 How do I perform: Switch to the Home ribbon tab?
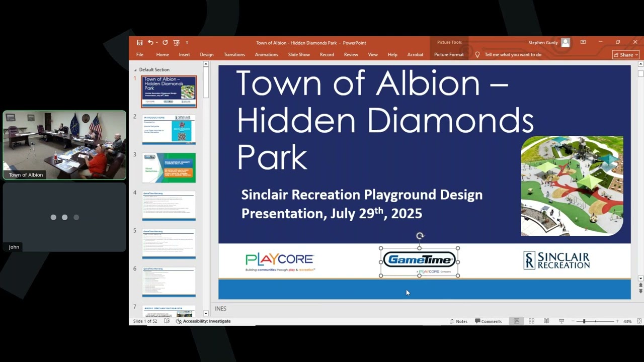tap(163, 55)
